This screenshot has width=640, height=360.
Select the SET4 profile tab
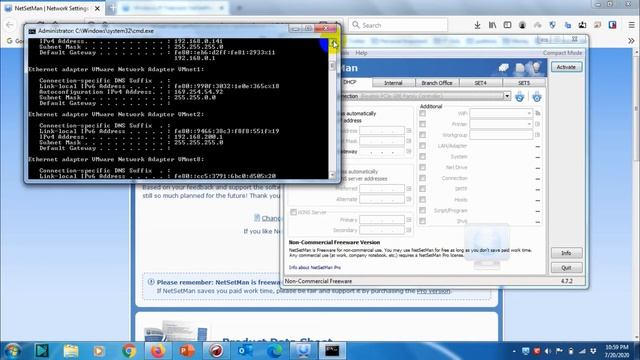pyautogui.click(x=480, y=83)
